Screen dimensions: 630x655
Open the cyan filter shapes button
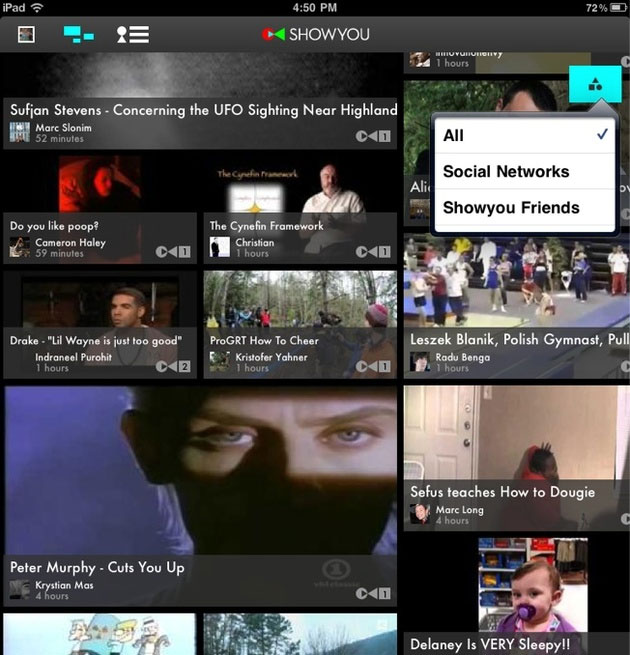click(x=595, y=84)
